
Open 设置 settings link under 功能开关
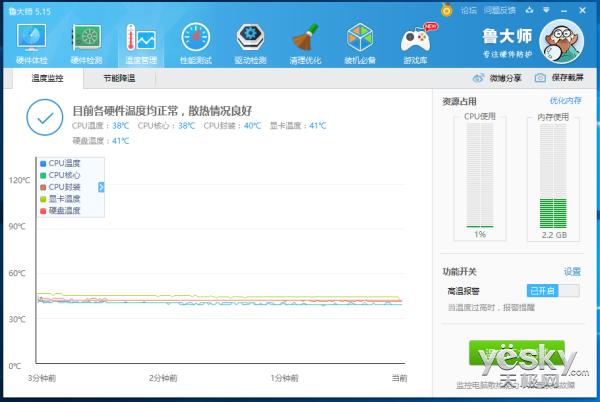pos(572,272)
